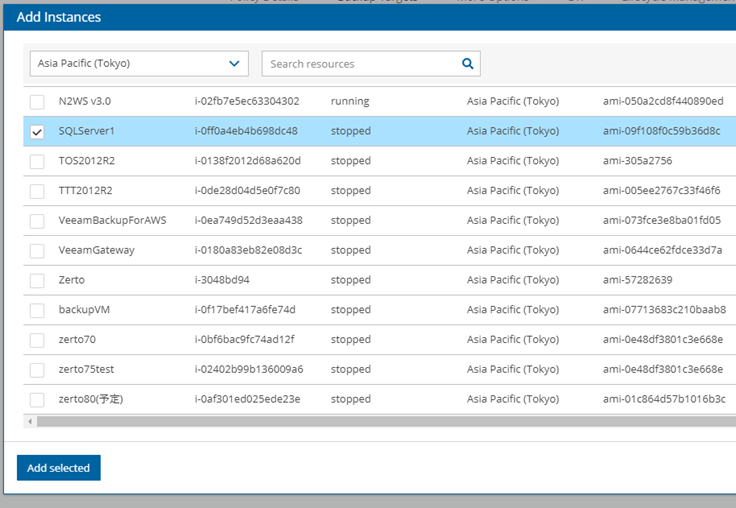This screenshot has width=736, height=508.
Task: Check the VeeamGateway instance checkbox
Action: 37,251
